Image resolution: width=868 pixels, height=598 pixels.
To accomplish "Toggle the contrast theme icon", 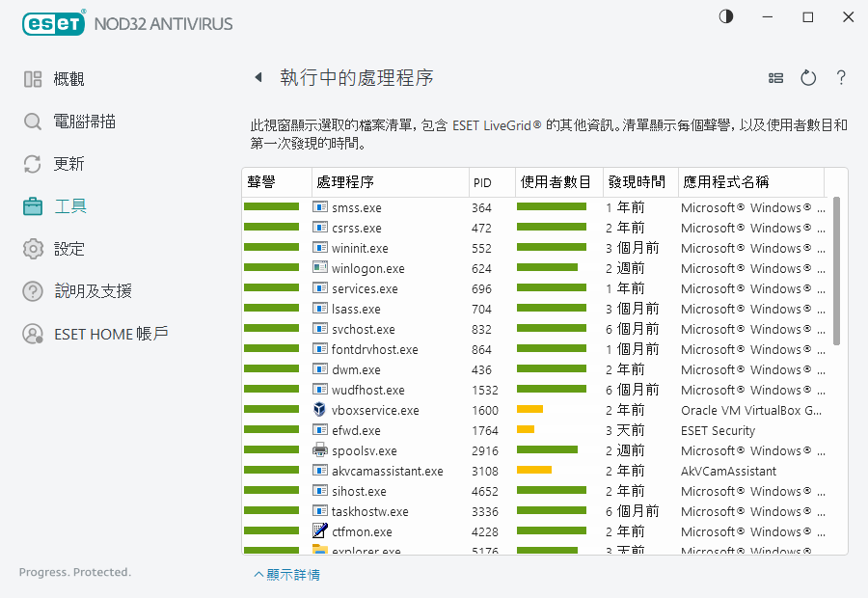I will (726, 16).
